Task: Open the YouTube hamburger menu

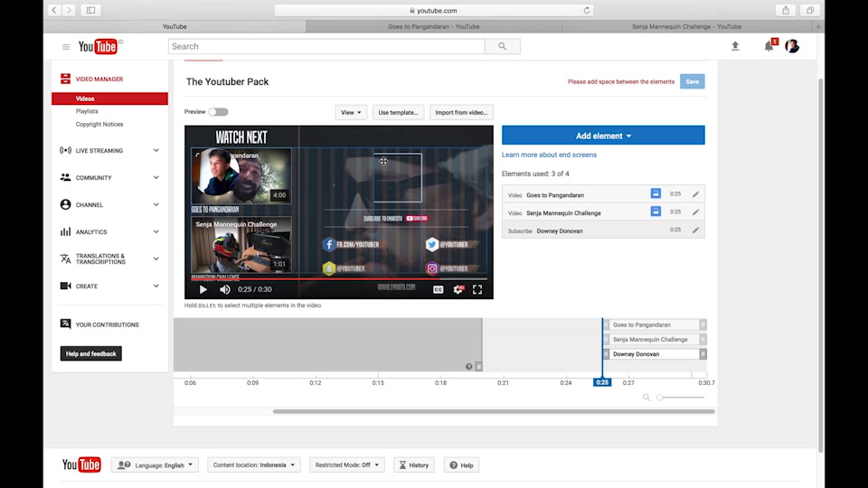Action: [x=66, y=46]
